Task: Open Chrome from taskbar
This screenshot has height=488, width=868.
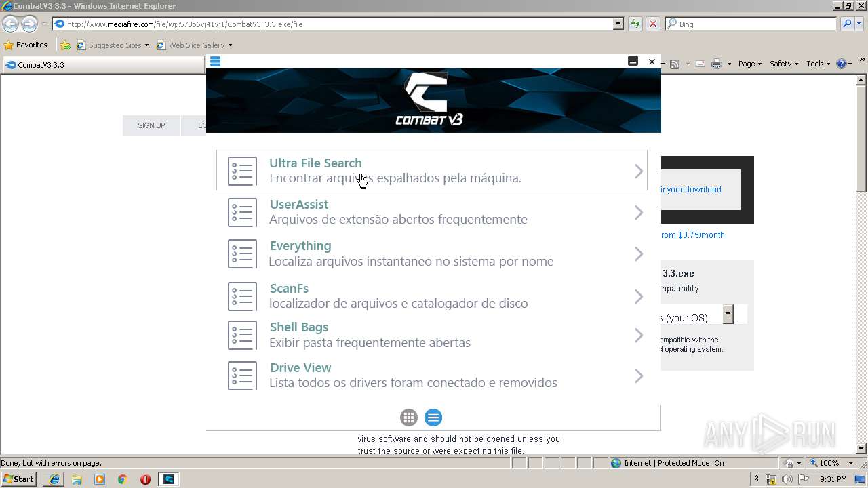Action: (x=122, y=479)
